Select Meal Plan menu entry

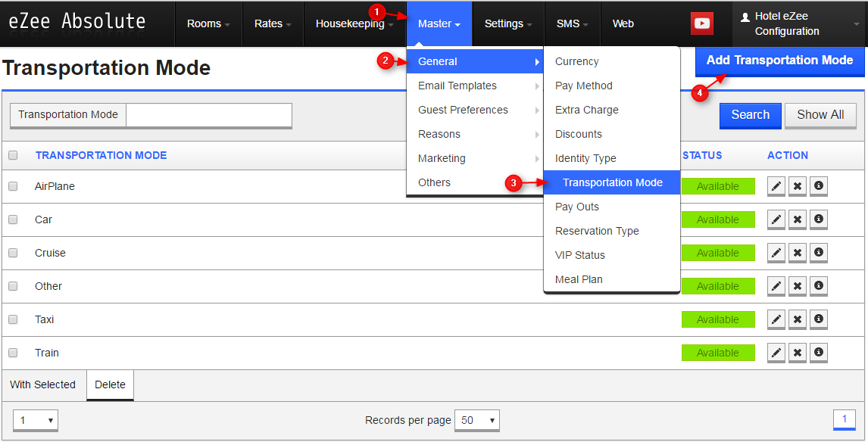612,279
